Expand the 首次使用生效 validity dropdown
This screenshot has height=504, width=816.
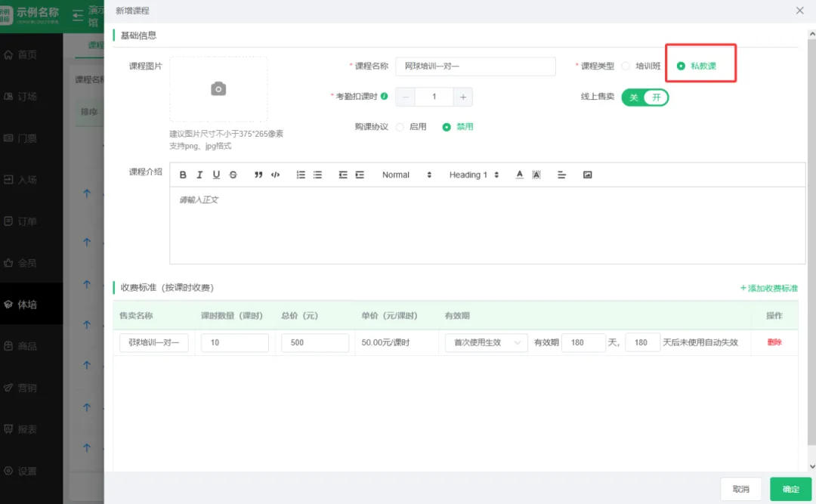[x=486, y=342]
